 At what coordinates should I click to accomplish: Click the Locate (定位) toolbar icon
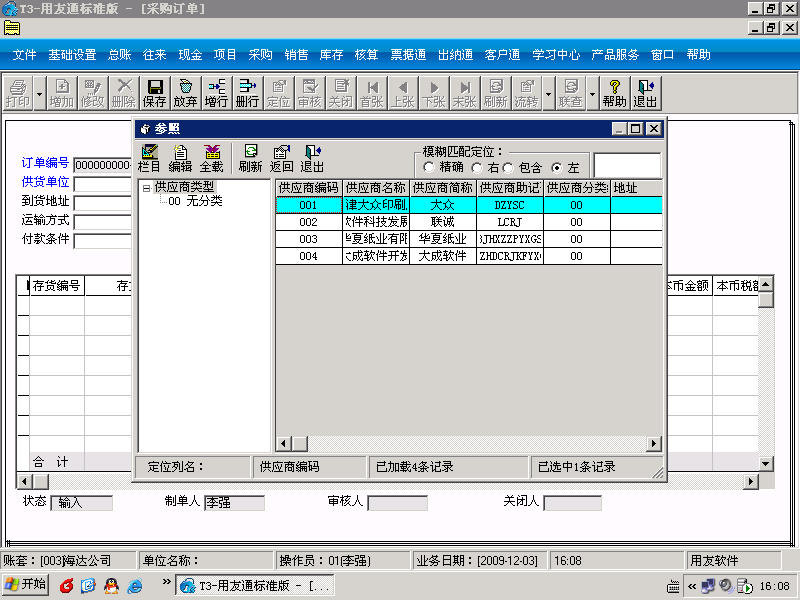tap(279, 93)
